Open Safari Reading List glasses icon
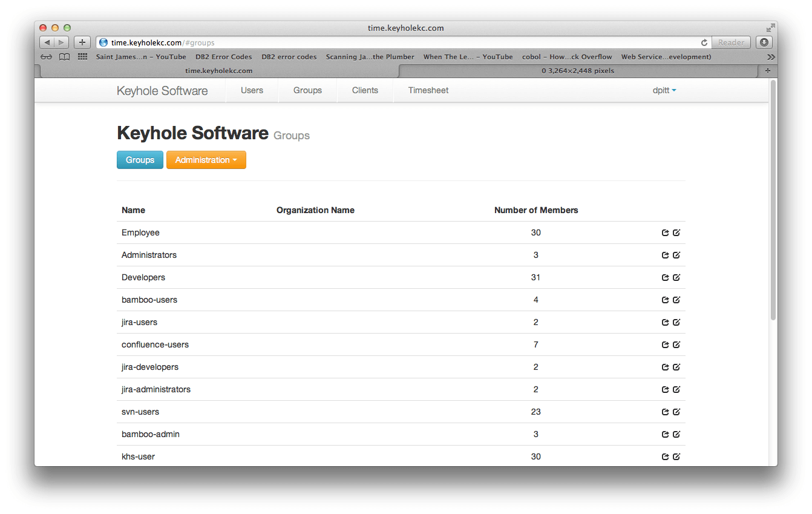This screenshot has width=812, height=514. tap(47, 57)
